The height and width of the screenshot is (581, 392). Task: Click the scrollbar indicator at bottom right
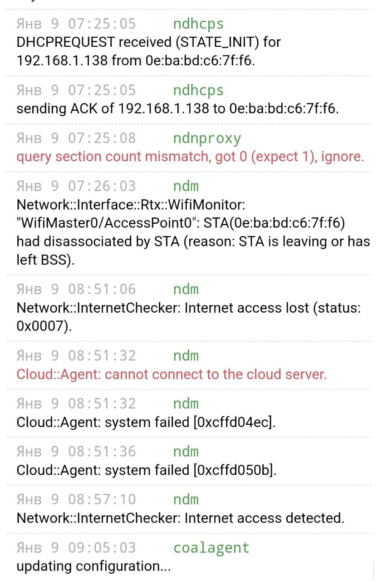pos(373,571)
